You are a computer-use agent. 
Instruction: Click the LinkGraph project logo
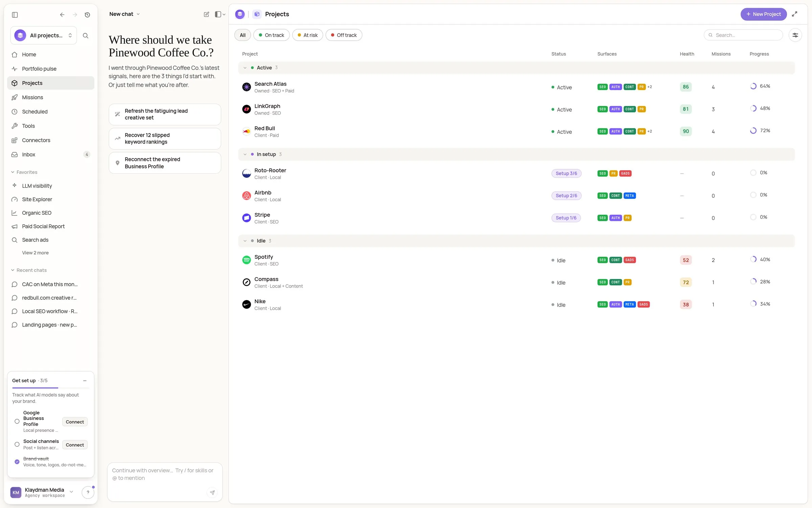(x=247, y=109)
